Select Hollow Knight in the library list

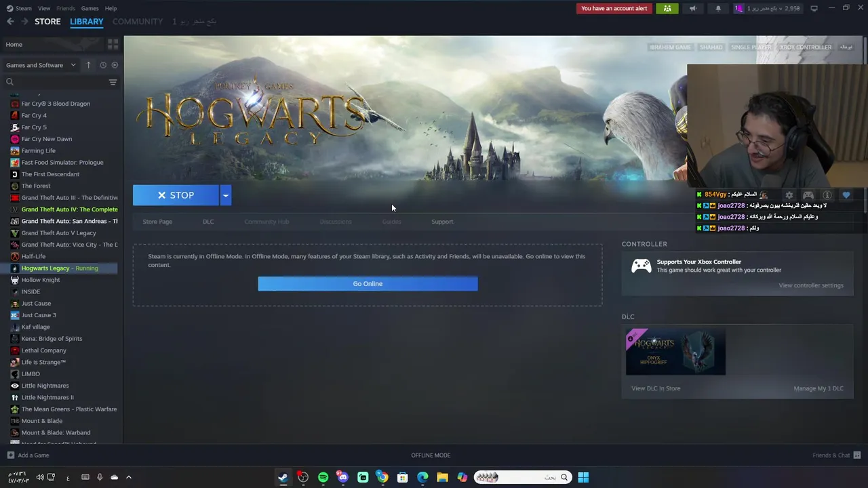pyautogui.click(x=63, y=280)
